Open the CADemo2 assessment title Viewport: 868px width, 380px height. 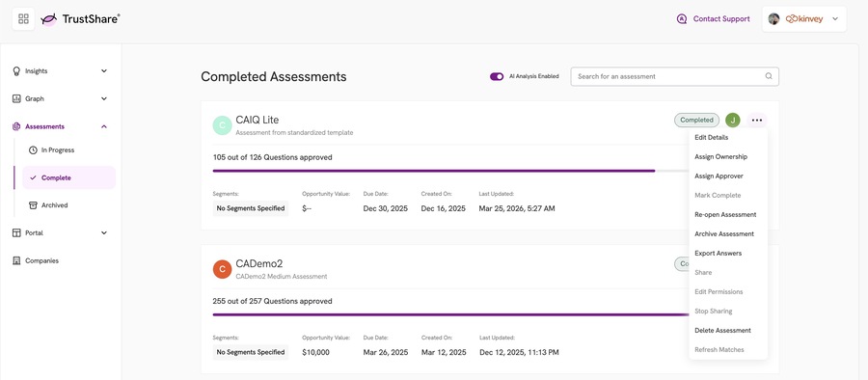click(259, 263)
